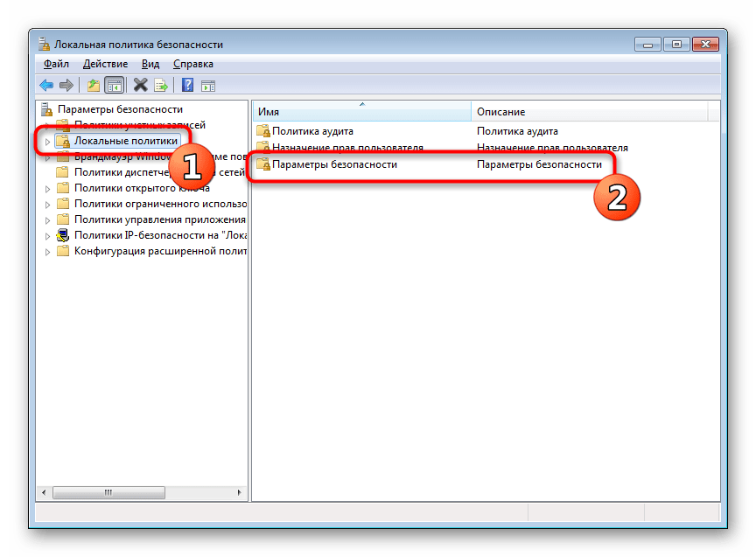Select Политики диспетчера списка сетей tree item
The image size is (756, 557).
pos(159,172)
